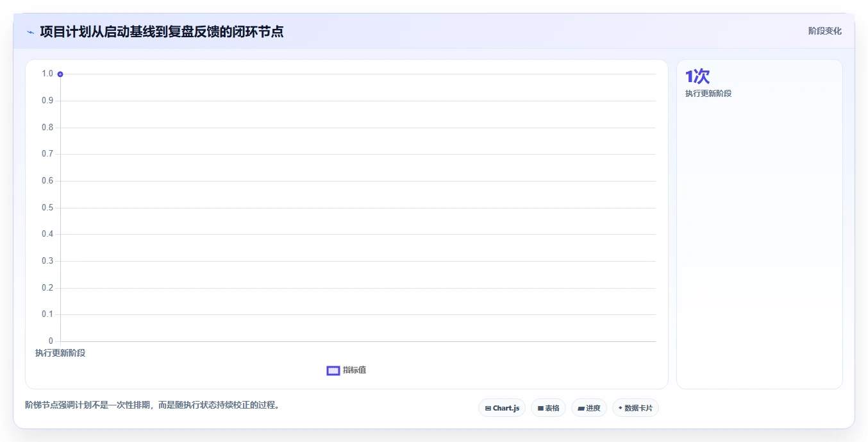Click the icon inside the Chart.js chip
The image size is (868, 442).
tap(488, 408)
